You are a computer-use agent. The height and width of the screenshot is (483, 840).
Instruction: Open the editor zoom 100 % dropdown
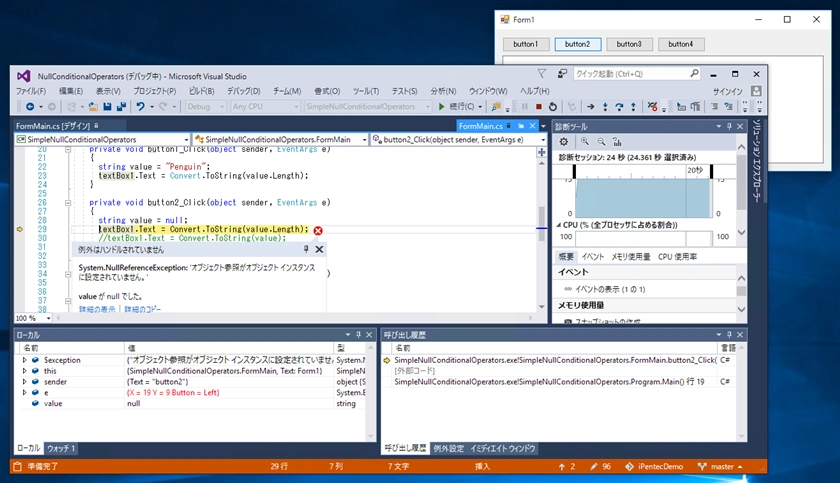[x=48, y=318]
